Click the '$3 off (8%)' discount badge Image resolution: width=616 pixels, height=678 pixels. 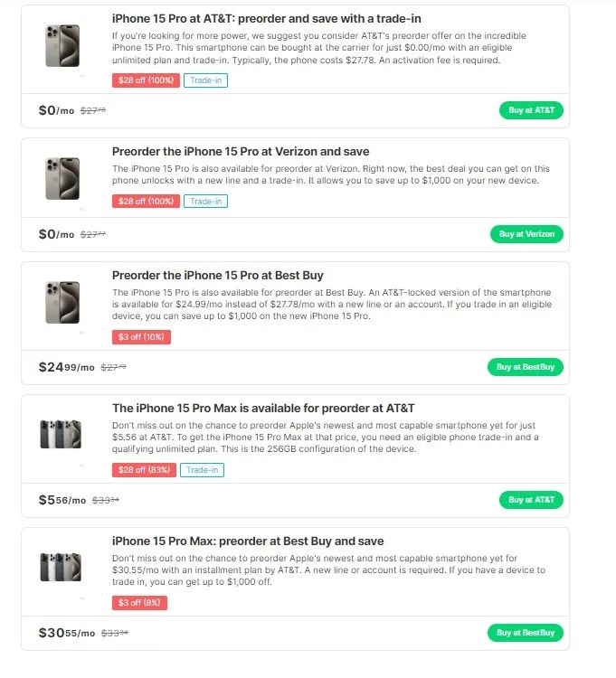tap(139, 602)
